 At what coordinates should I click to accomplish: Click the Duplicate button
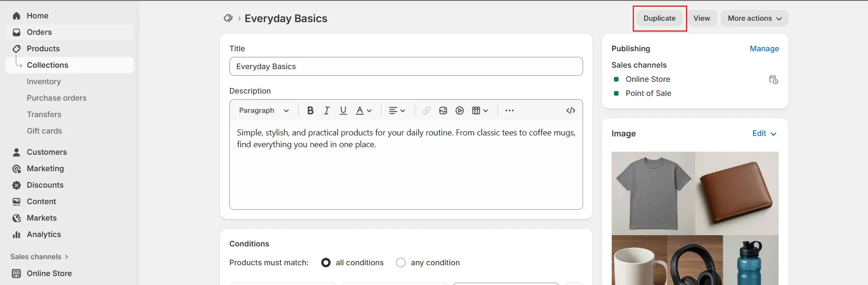coord(659,18)
